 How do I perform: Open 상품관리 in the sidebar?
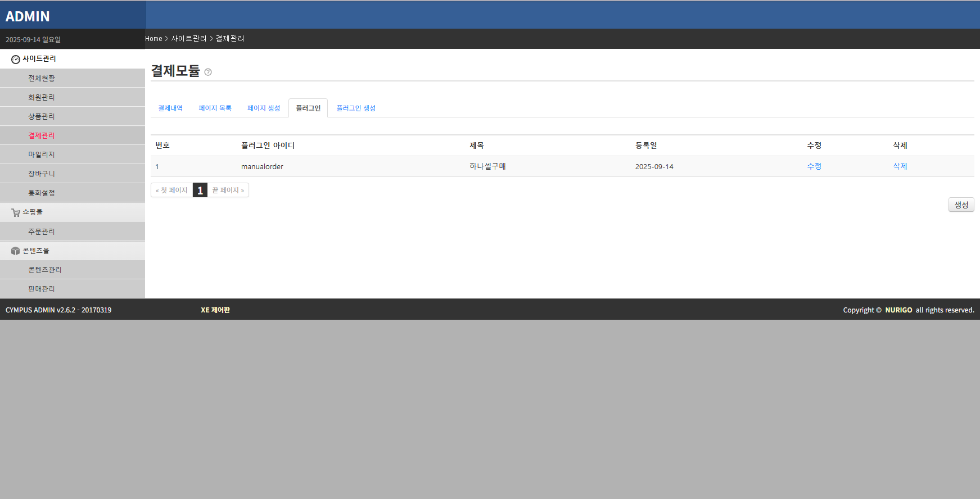pos(73,116)
